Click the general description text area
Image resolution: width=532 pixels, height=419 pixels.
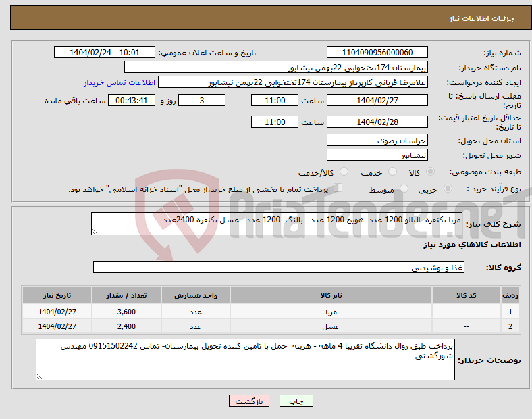[277, 224]
